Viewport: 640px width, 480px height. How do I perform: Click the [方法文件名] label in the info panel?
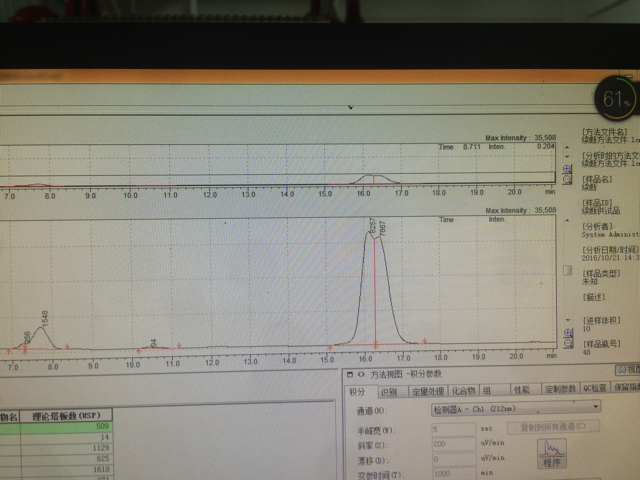(604, 132)
